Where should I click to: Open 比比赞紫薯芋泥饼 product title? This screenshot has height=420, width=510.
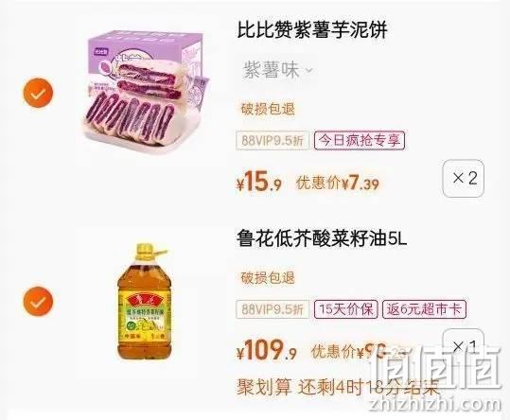click(x=312, y=30)
